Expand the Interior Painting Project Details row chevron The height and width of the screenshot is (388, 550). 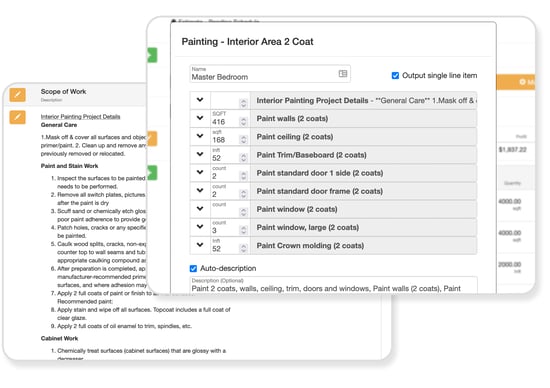click(200, 100)
